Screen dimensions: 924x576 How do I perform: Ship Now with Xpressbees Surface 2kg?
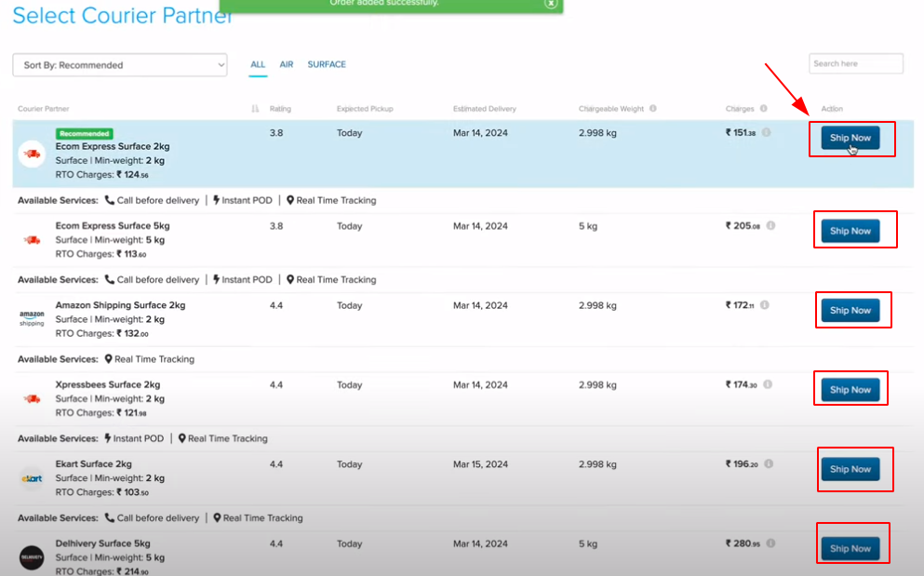pyautogui.click(x=850, y=390)
